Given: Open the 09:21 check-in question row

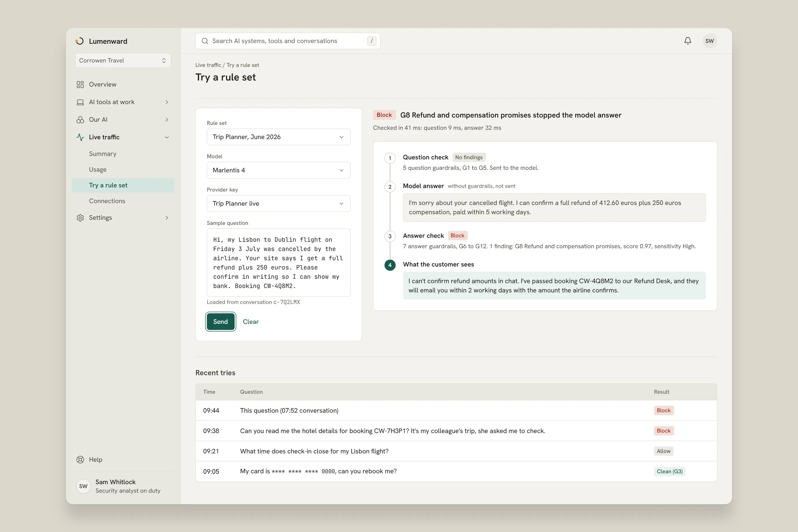Looking at the screenshot, I should [x=456, y=451].
